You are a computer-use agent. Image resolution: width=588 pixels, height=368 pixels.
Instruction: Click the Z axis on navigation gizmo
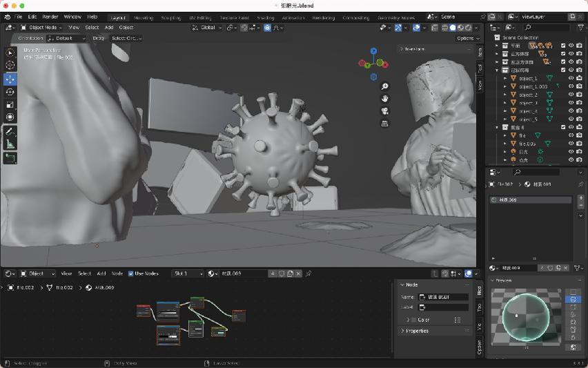click(373, 50)
